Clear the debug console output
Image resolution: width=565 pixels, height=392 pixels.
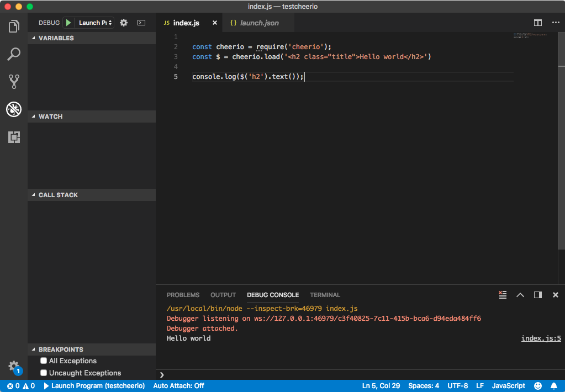[503, 295]
